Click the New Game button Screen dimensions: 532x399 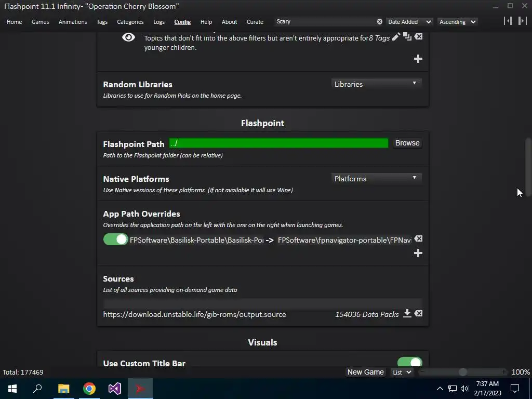pyautogui.click(x=365, y=372)
